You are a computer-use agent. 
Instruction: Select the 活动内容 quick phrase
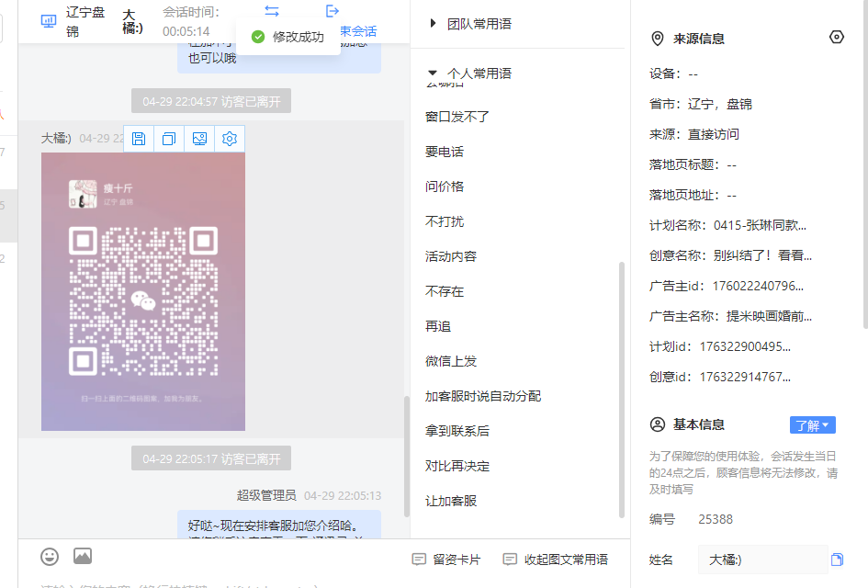click(x=451, y=256)
